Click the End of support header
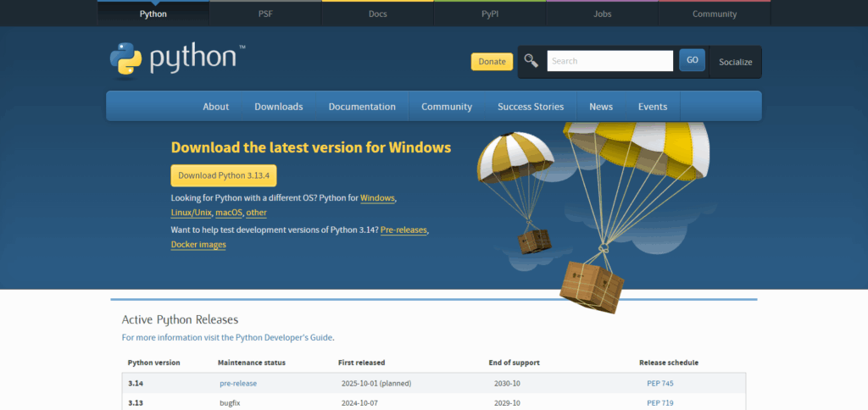Viewport: 868px width, 410px height. [x=515, y=363]
